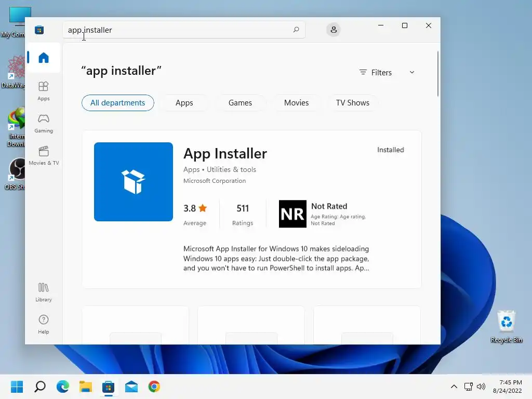The width and height of the screenshot is (532, 399).
Task: Open Movies & TV in the sidebar
Action: click(x=44, y=155)
